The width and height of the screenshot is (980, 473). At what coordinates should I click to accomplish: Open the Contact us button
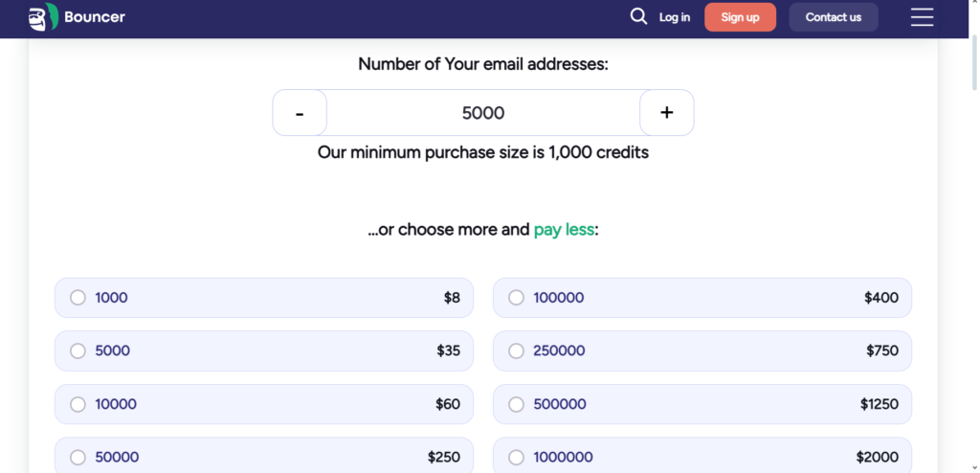click(x=834, y=17)
